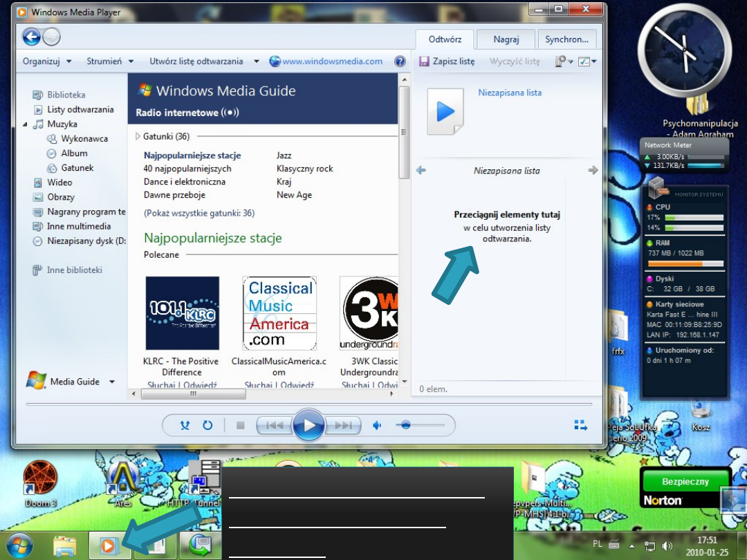This screenshot has width=747, height=560.
Task: Switch to Now Playing view icon
Action: tap(580, 425)
